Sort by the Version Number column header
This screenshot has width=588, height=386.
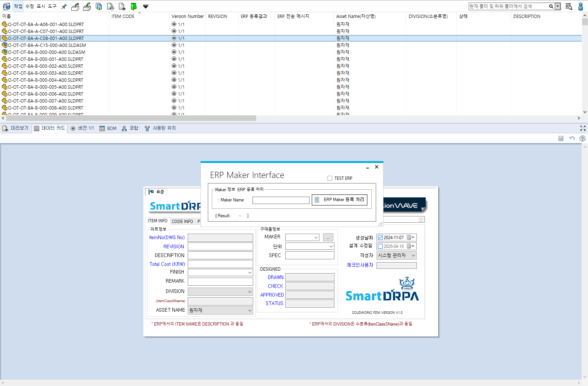coord(187,16)
